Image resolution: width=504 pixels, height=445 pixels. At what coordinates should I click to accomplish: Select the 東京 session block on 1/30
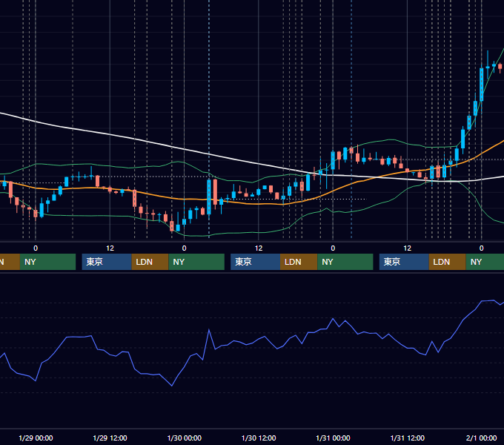pos(255,262)
